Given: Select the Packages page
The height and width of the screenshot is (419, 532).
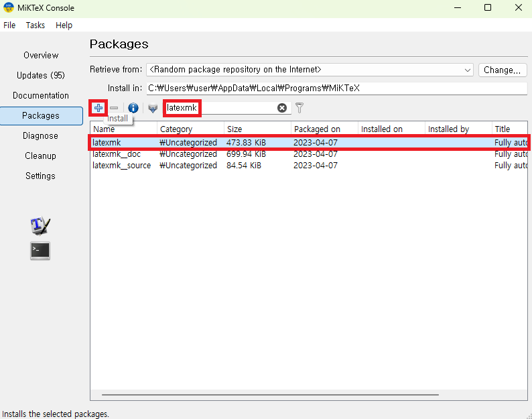Looking at the screenshot, I should point(41,116).
